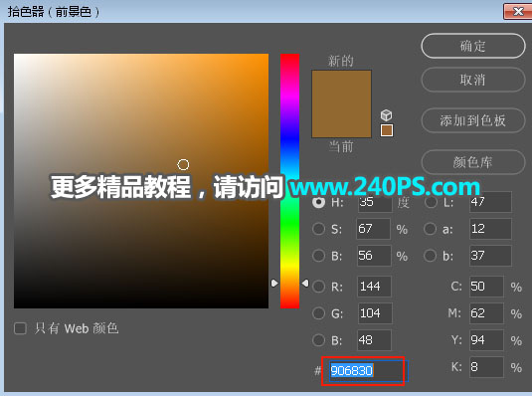Click the hue slider's right arrow handle

(x=305, y=283)
